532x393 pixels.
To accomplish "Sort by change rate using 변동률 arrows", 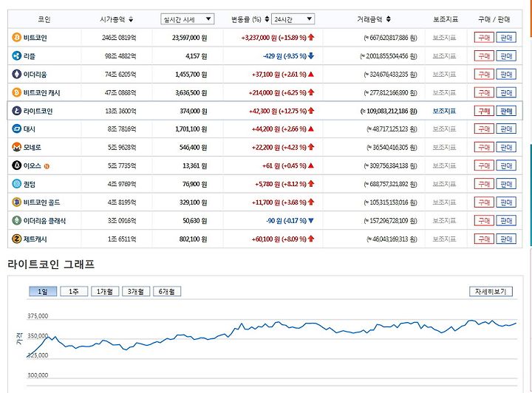I will point(267,19).
